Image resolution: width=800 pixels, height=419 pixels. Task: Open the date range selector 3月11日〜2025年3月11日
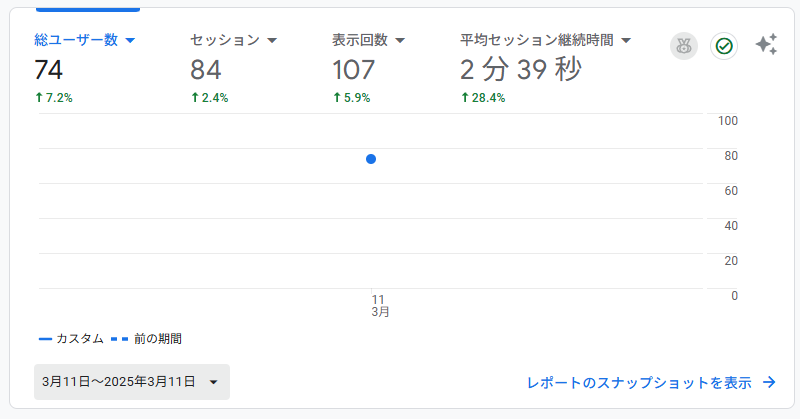pos(131,382)
